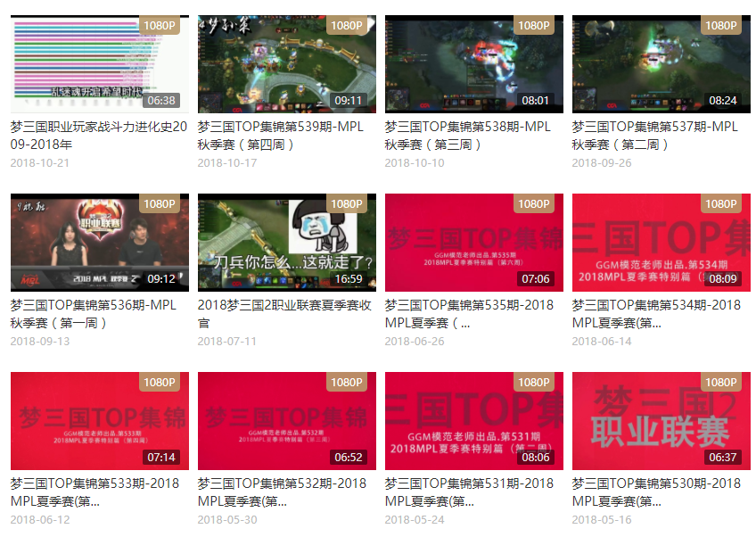Click the title 梦三国TOP集锦第539期-MPL秋季赛（第四周）
The image size is (756, 537).
[x=281, y=136]
